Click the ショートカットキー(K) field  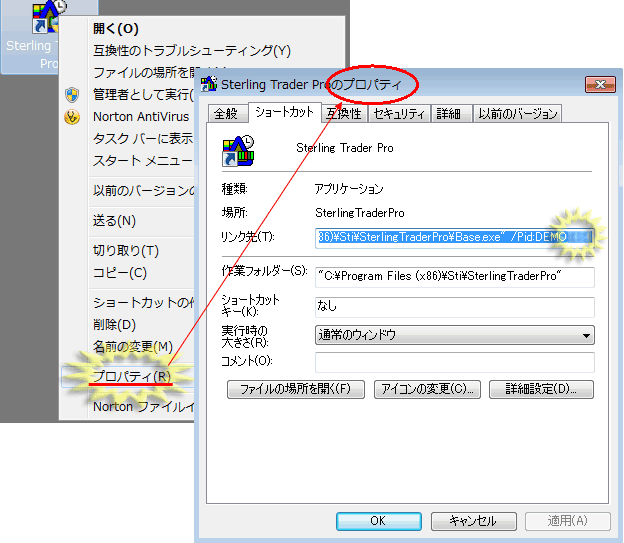[454, 307]
